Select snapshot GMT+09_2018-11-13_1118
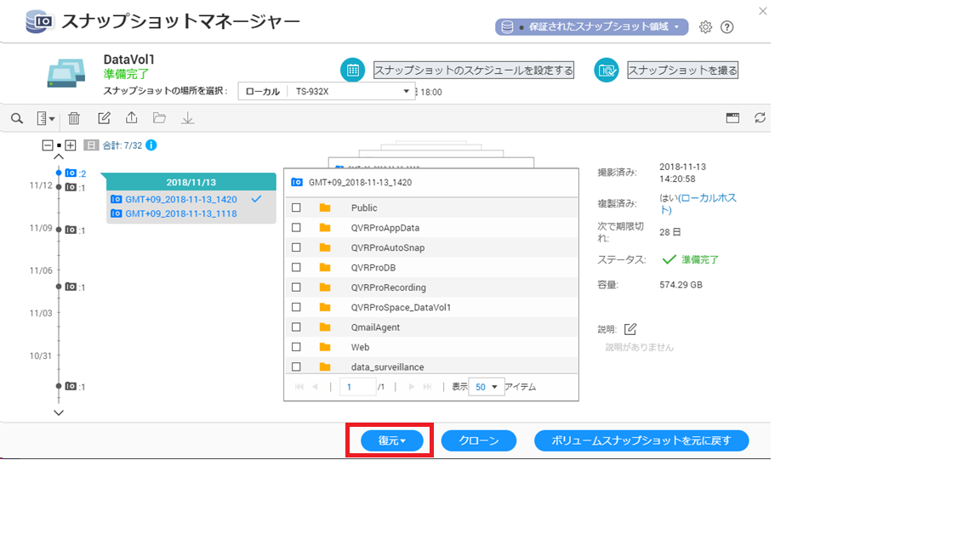 (x=180, y=214)
